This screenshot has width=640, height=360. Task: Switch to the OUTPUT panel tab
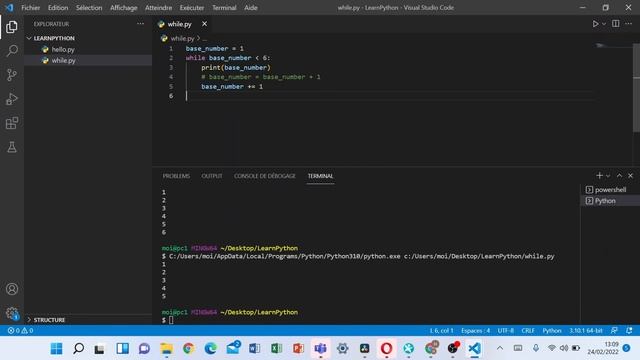pyautogui.click(x=212, y=176)
